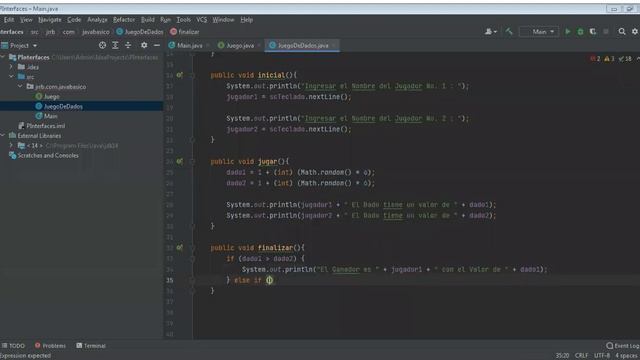Click finalizar breadcrumb in navigation bar
Image resolution: width=640 pixels, height=360 pixels.
tap(184, 32)
